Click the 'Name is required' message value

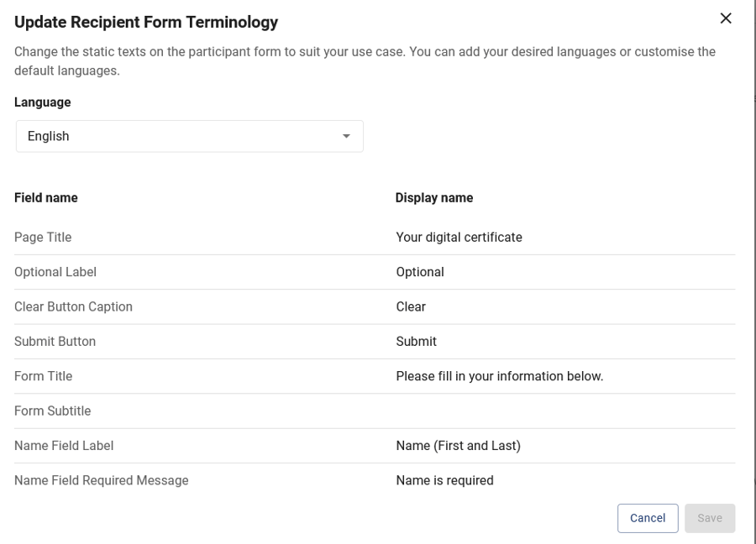click(444, 479)
